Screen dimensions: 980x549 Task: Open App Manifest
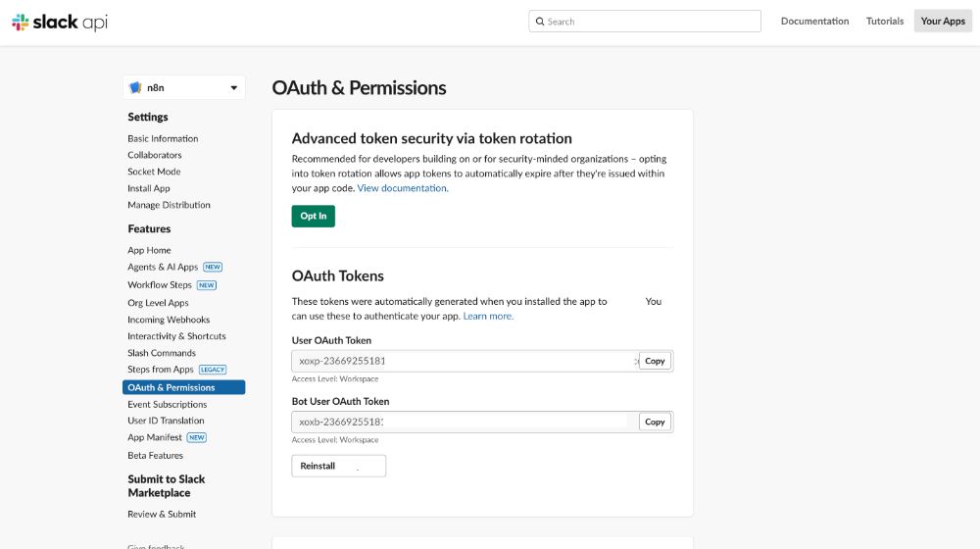(x=155, y=437)
